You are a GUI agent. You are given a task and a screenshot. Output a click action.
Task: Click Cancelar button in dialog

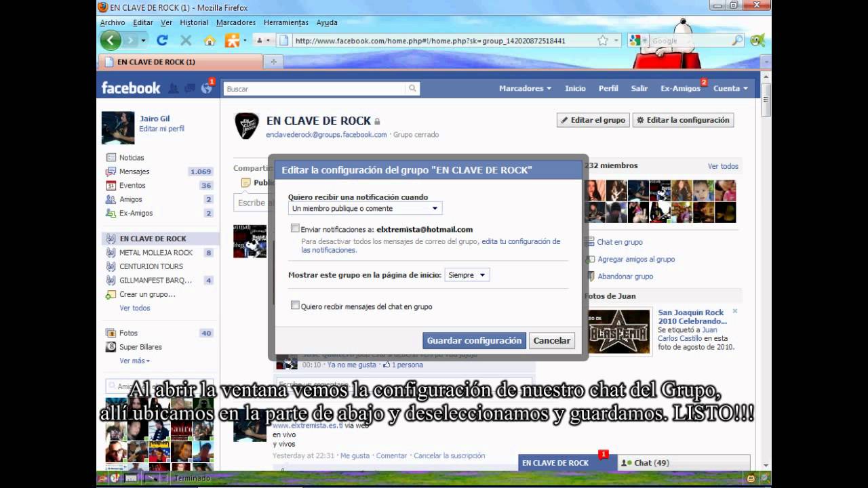click(x=552, y=340)
